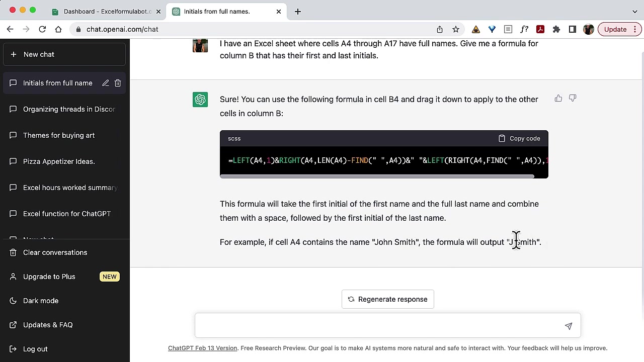Open 'Excel hours worked summary' conversation
This screenshot has height=362, width=644.
point(64,188)
